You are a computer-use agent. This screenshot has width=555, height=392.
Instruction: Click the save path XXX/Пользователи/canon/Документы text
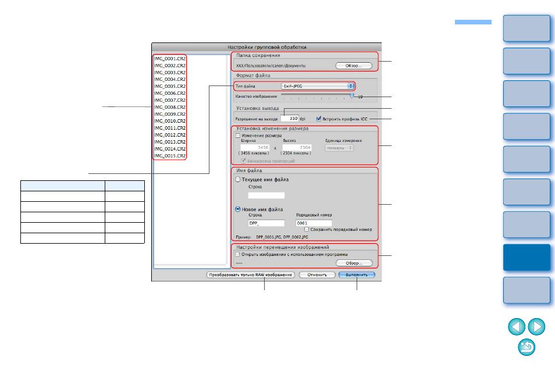(271, 66)
